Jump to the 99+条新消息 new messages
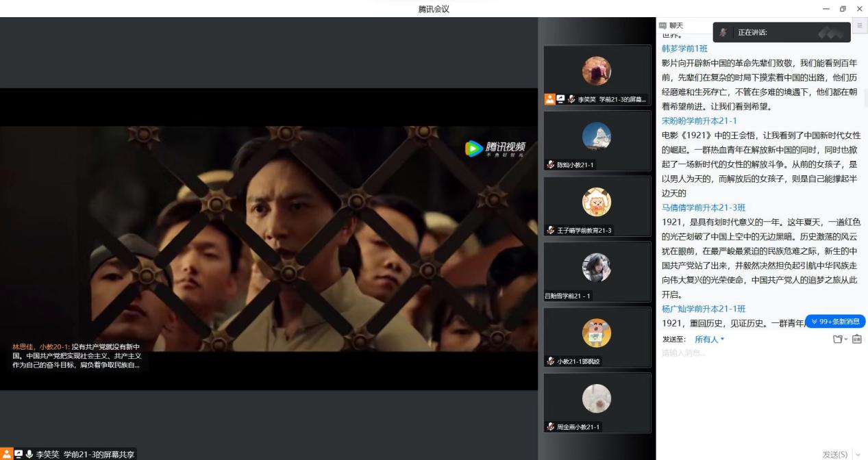This screenshot has height=460, width=868. pyautogui.click(x=835, y=322)
